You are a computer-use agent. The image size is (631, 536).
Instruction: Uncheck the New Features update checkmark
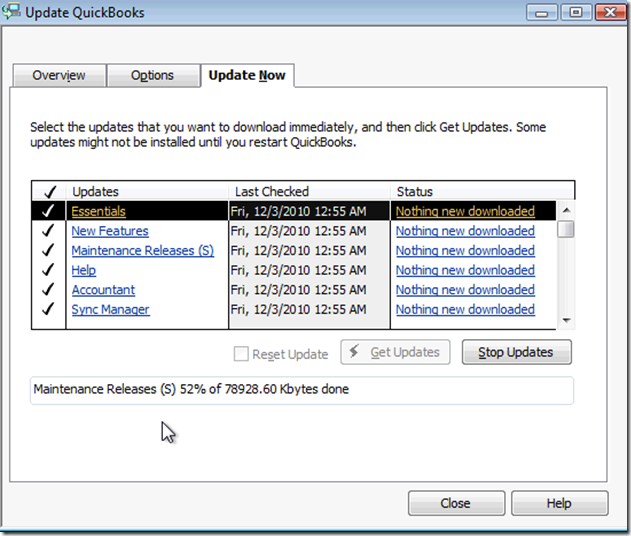(49, 231)
